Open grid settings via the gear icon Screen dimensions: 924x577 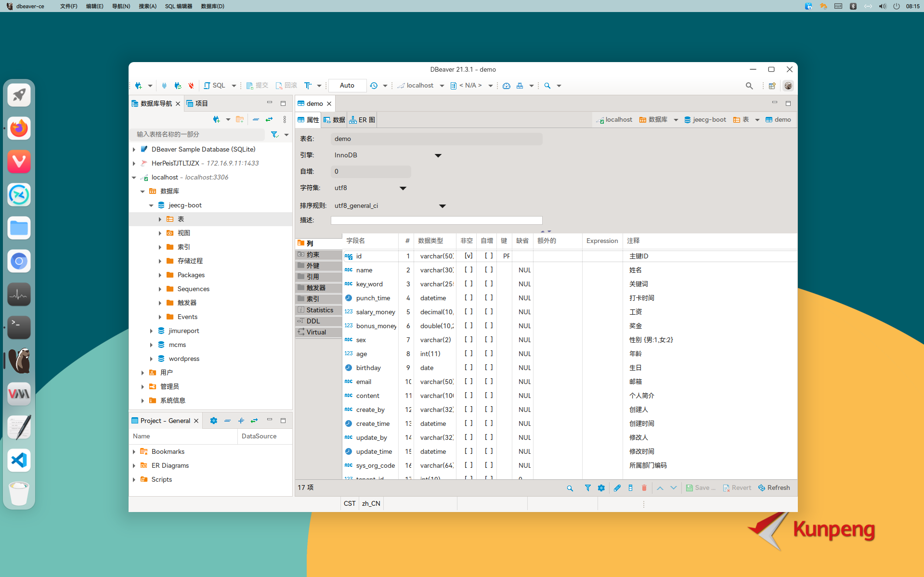point(601,487)
